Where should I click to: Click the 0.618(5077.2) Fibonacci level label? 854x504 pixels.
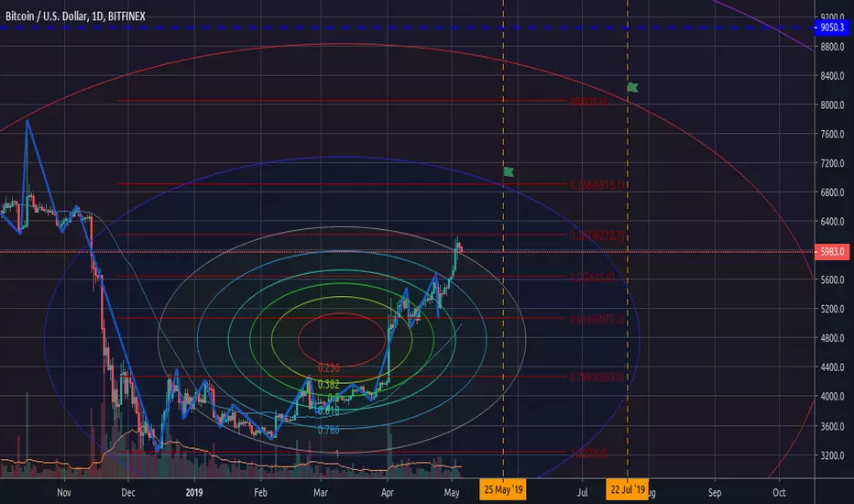point(597,319)
